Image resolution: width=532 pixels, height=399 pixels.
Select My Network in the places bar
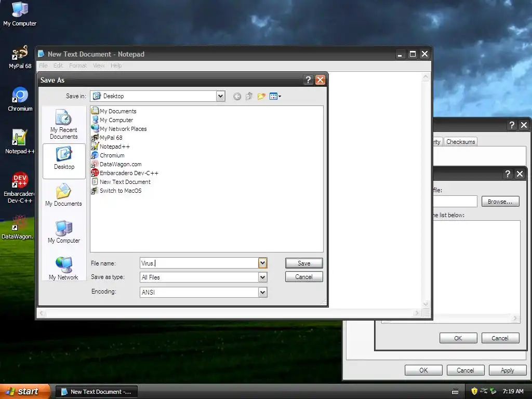click(64, 269)
